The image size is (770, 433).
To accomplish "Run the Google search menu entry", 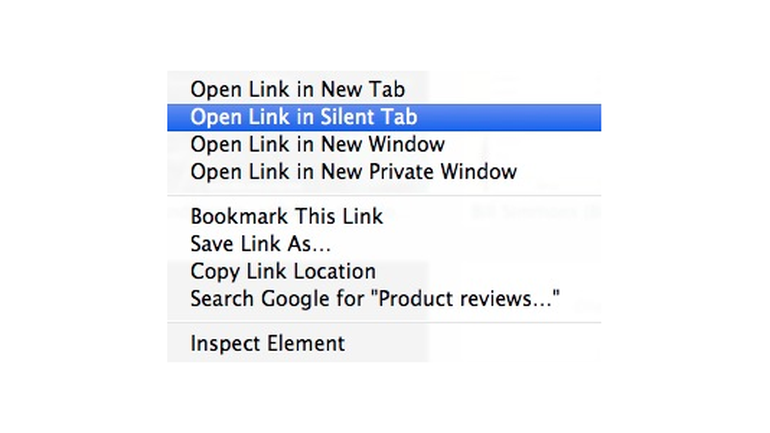I will click(x=374, y=298).
